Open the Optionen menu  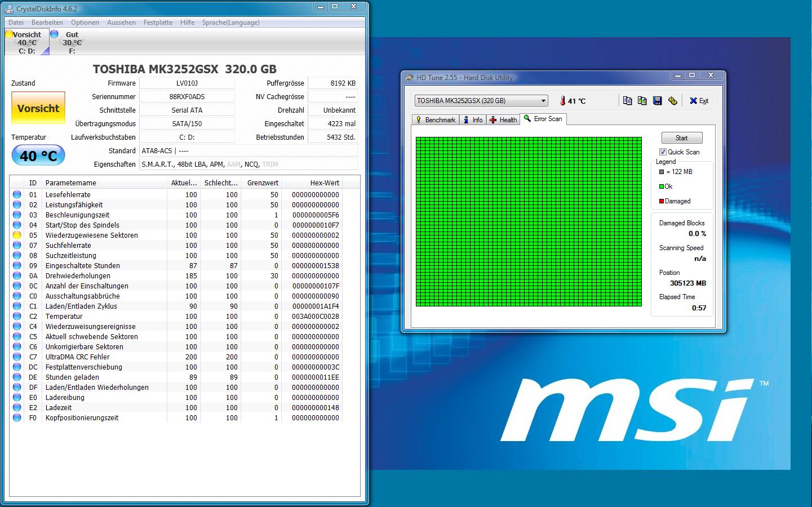pos(85,23)
